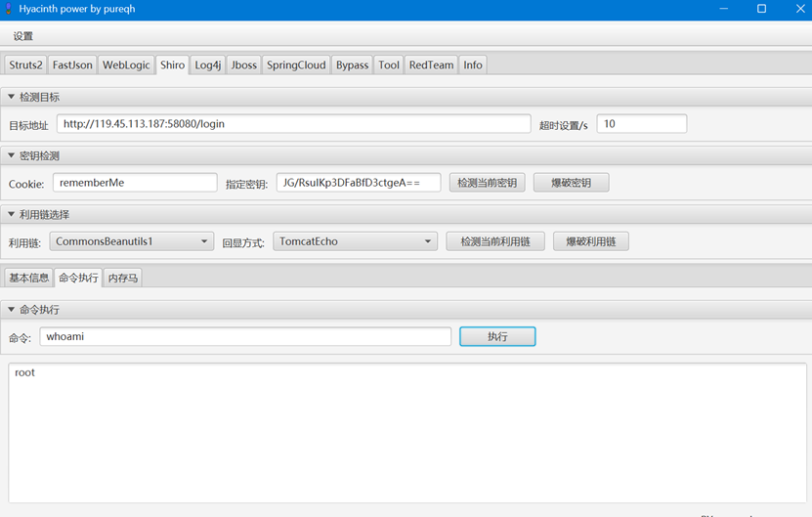Viewport: 812px width, 517px height.
Task: Select the Log4j tab
Action: pyautogui.click(x=209, y=65)
